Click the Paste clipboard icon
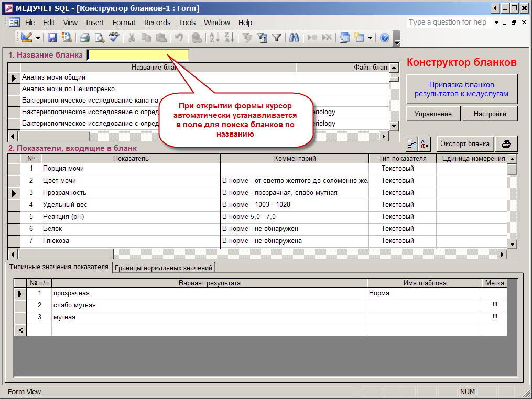The height and width of the screenshot is (399, 532). pos(161,38)
